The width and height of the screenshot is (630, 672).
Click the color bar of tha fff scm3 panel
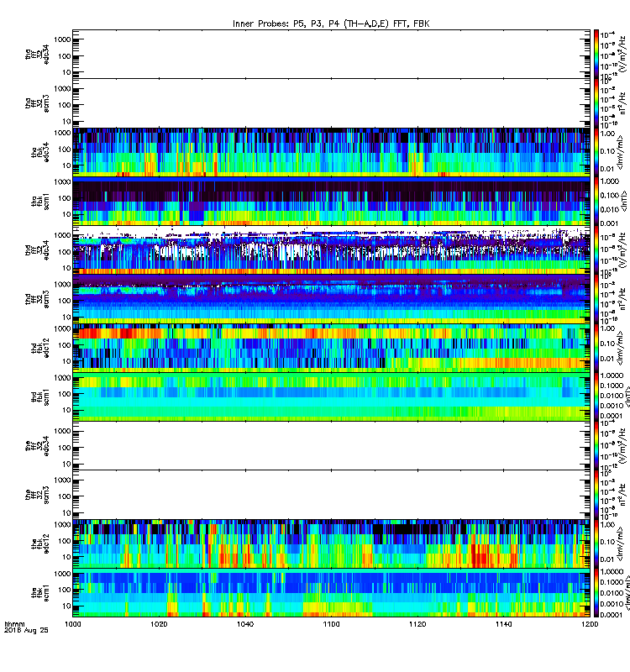[x=596, y=103]
